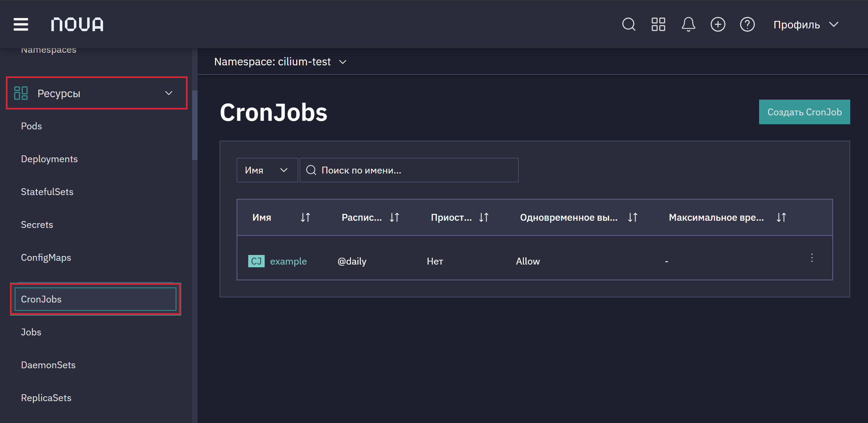868x423 pixels.
Task: Click the Namespaces sidebar item
Action: (x=49, y=50)
